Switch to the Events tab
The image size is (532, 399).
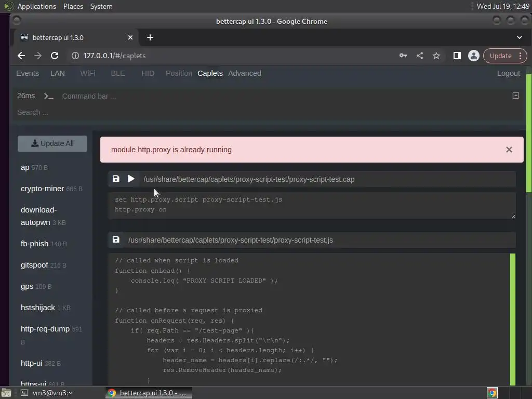(28, 73)
